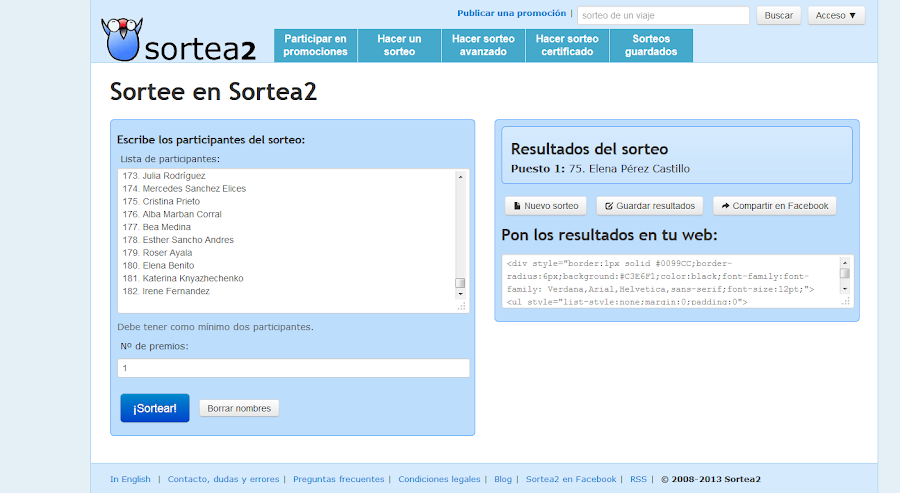Open the Sorteos guardados tab
Viewport: 900px width, 493px height.
pyautogui.click(x=651, y=45)
